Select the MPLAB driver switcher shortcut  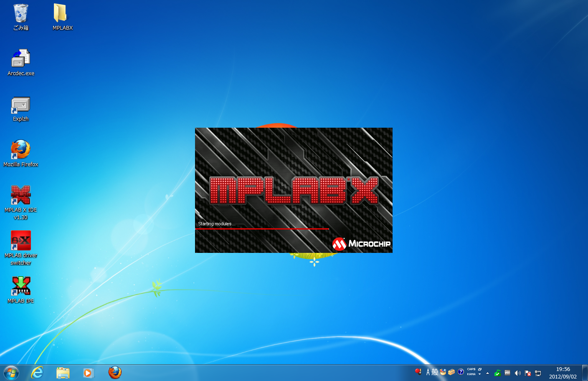[21, 248]
